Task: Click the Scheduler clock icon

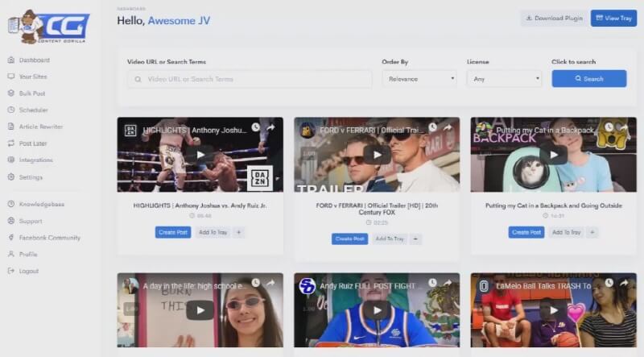Action: tap(11, 110)
